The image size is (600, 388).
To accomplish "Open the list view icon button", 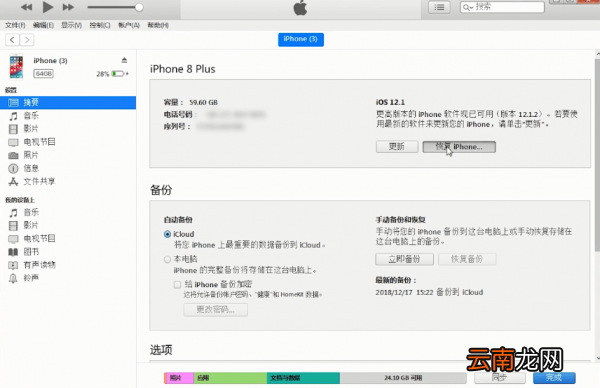I will pos(439,7).
